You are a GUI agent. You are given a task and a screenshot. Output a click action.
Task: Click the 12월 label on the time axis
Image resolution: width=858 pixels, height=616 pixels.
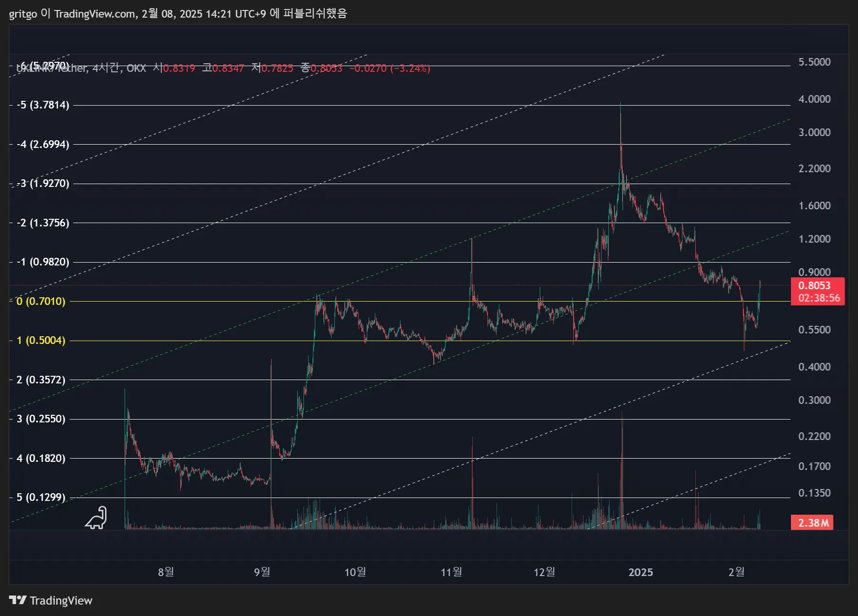(x=545, y=572)
